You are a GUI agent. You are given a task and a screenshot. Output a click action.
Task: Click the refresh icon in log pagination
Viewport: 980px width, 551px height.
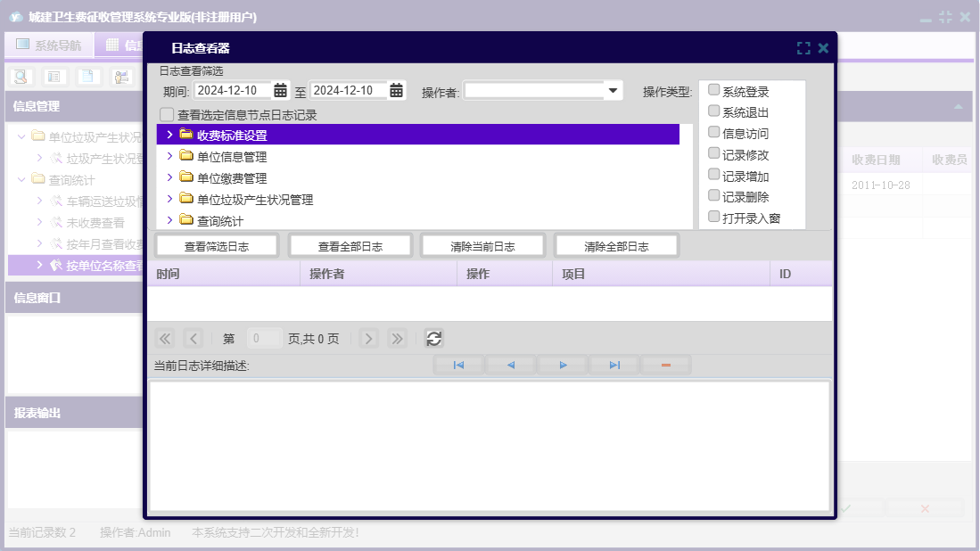pos(433,338)
